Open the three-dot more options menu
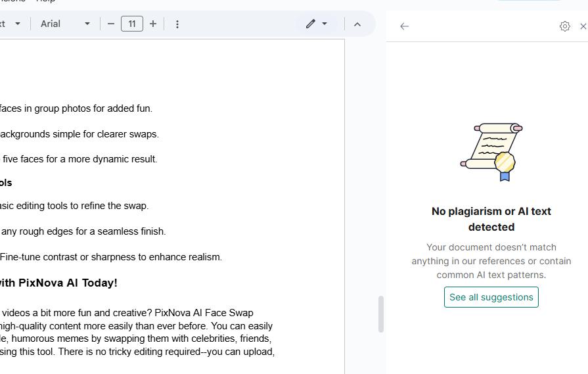This screenshot has width=588, height=374. pyautogui.click(x=177, y=24)
